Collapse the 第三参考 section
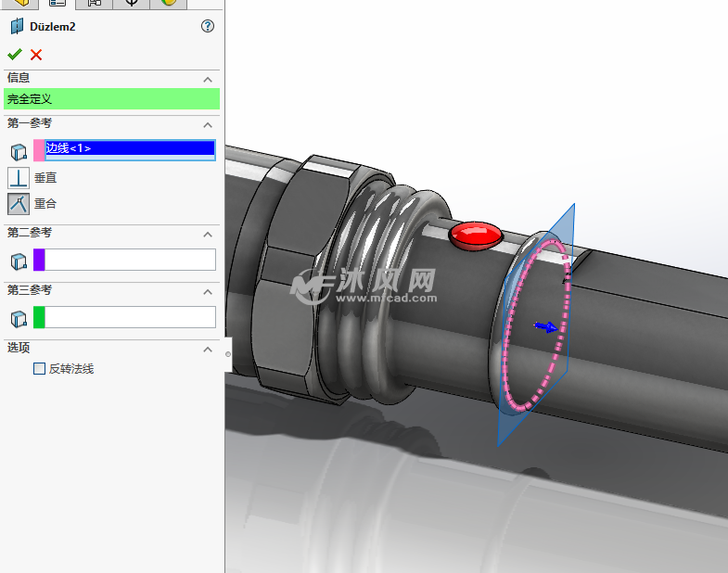 [208, 292]
